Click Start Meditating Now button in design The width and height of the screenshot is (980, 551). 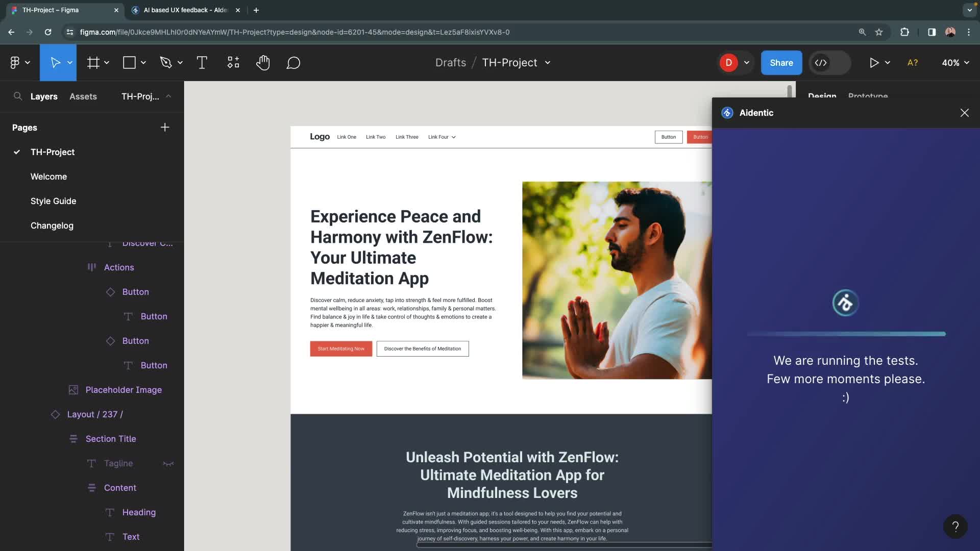(x=341, y=348)
